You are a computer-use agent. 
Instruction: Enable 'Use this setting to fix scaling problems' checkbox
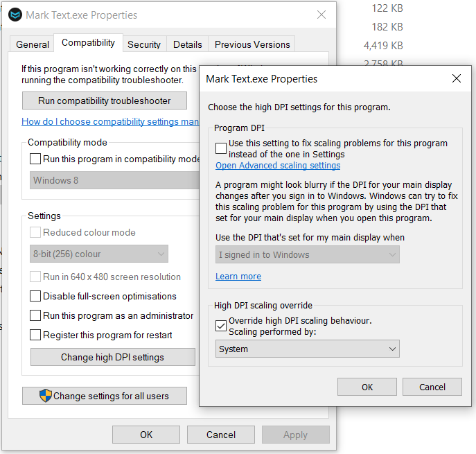pos(221,148)
